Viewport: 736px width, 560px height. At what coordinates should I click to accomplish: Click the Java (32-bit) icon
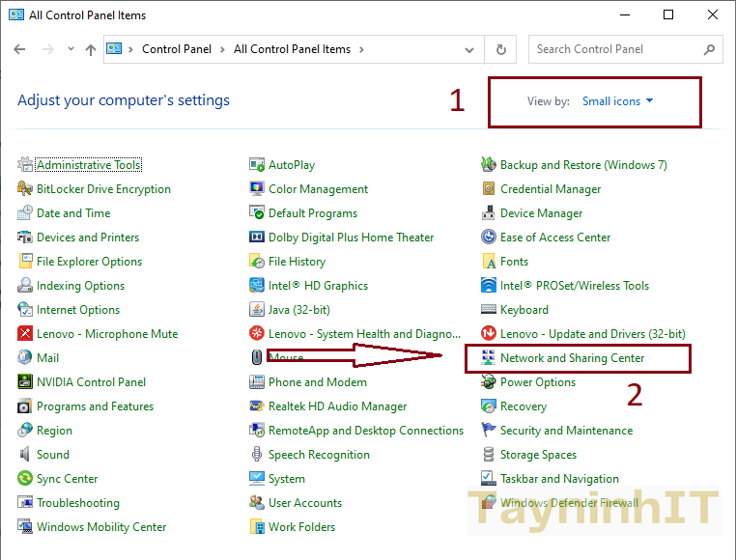[257, 310]
